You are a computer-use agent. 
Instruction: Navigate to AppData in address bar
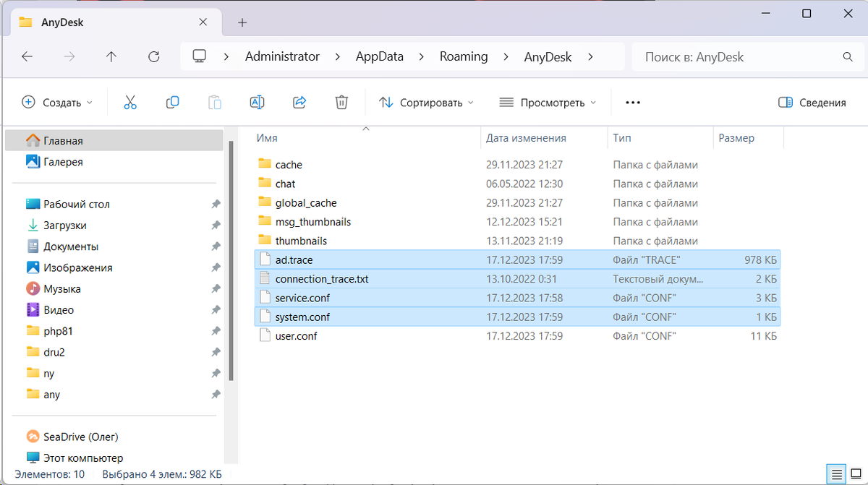[380, 56]
